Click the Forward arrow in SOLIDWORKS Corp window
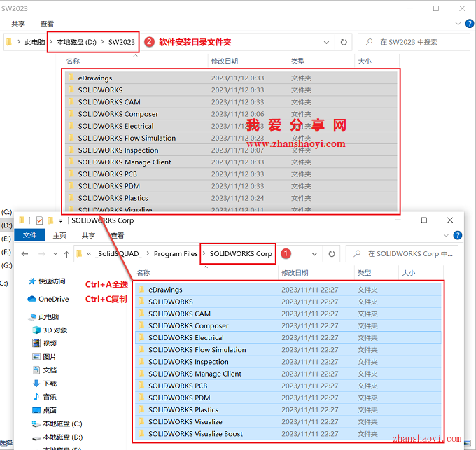This screenshot has width=476, height=450. click(41, 253)
